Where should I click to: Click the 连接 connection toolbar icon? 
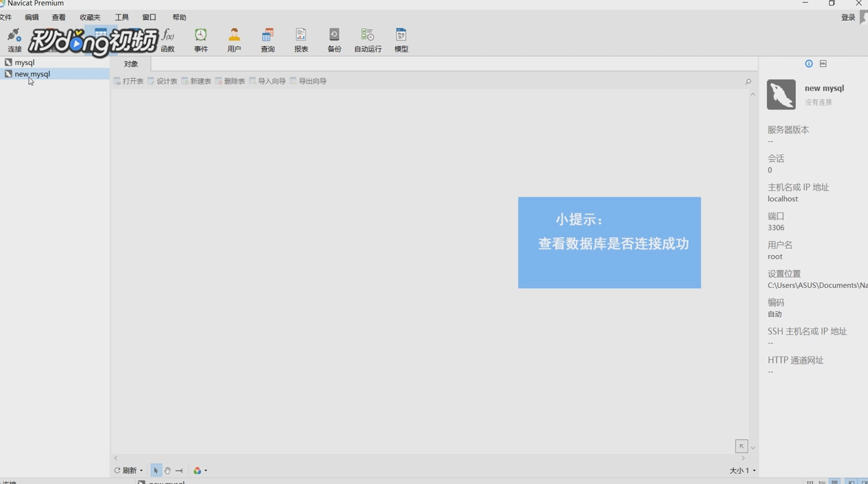click(x=14, y=40)
